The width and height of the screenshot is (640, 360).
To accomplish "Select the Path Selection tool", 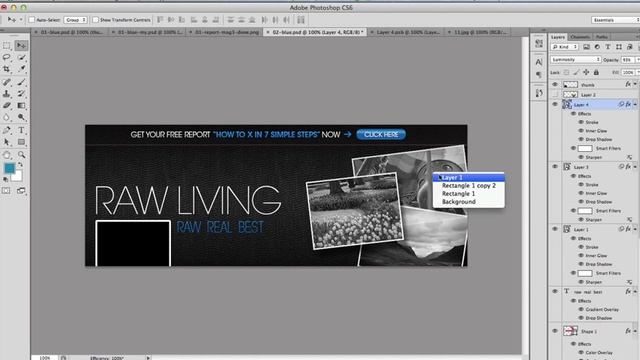I will (7, 142).
